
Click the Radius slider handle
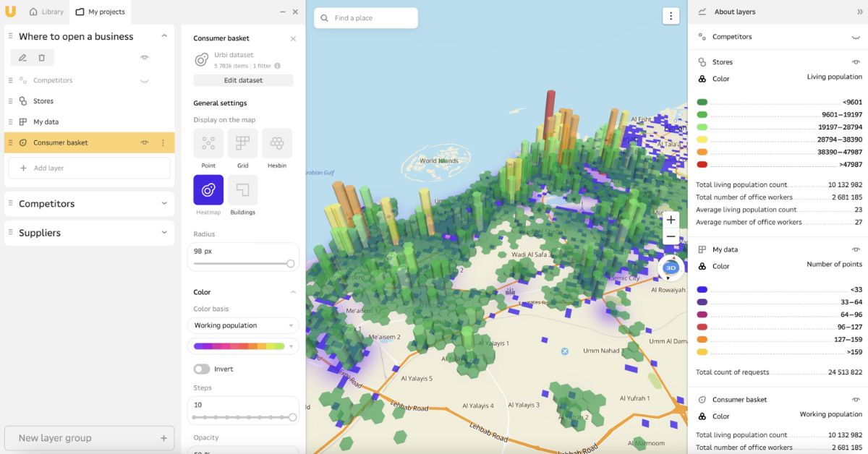coord(291,264)
